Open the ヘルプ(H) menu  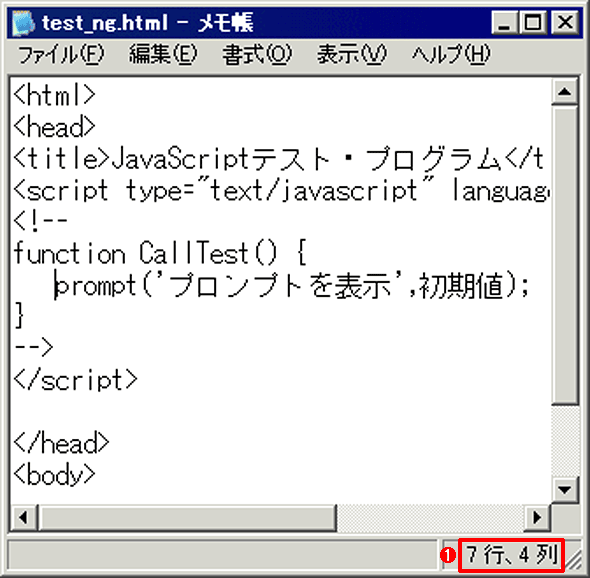point(451,55)
